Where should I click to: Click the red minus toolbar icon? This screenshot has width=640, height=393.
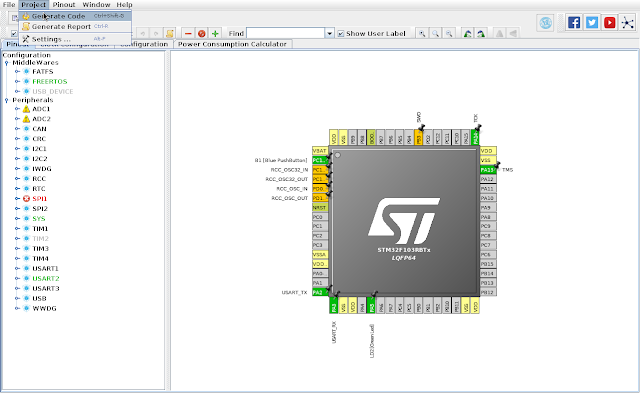click(x=188, y=33)
